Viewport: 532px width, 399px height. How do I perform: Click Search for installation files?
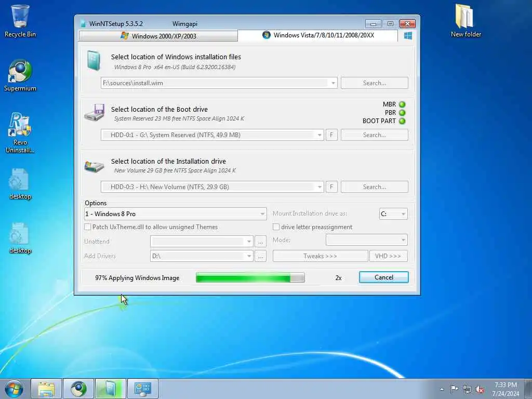tap(374, 83)
